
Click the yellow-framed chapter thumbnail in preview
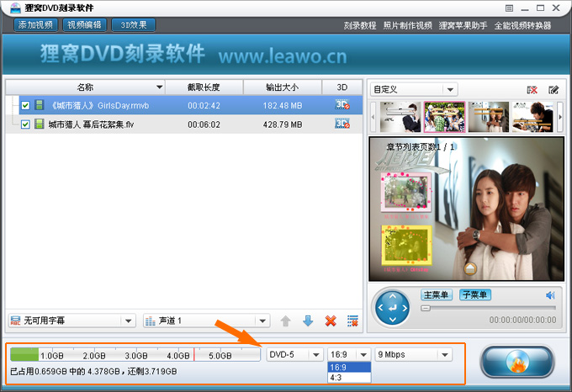pos(406,245)
